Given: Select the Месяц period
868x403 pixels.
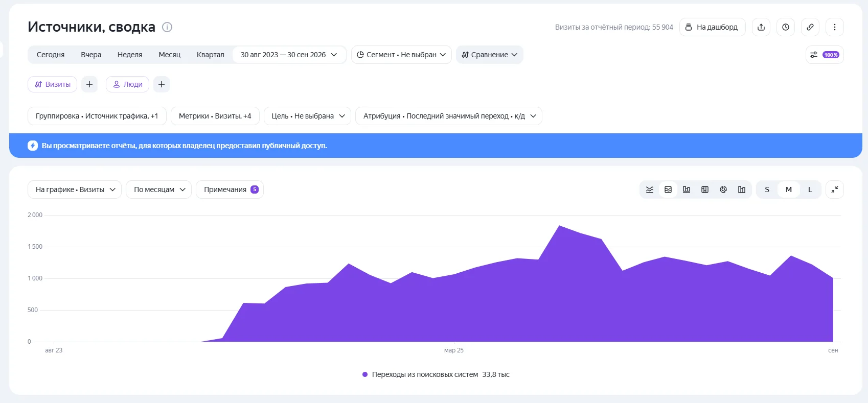Looking at the screenshot, I should [x=170, y=55].
